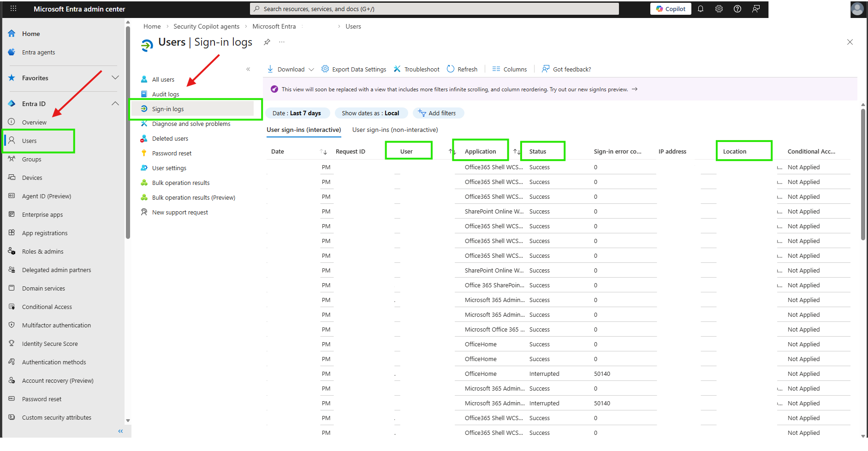Click the Copilot button

point(671,9)
